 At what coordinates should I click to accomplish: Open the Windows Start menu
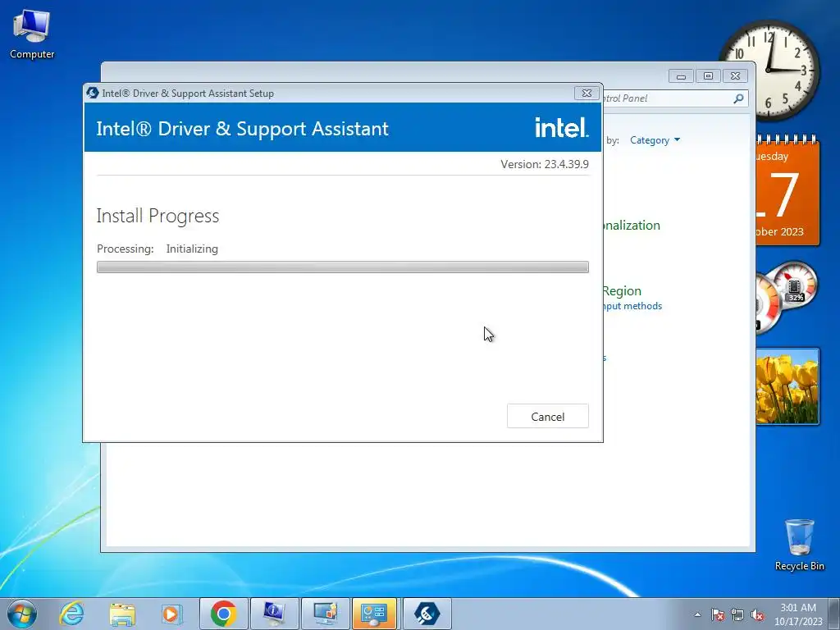[x=22, y=614]
